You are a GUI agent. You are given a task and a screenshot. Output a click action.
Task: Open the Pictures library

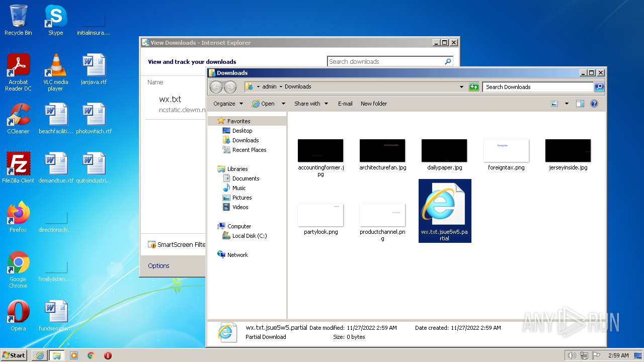click(x=242, y=198)
